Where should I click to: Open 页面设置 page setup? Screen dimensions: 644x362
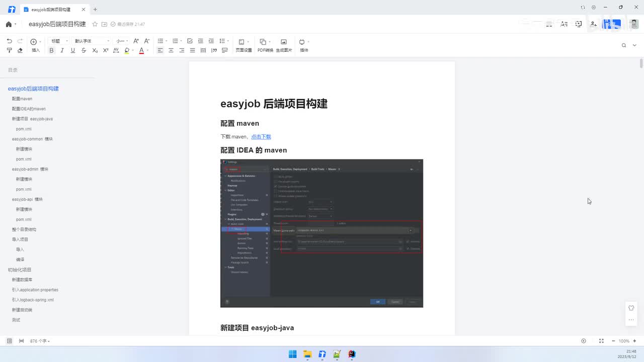[244, 45]
